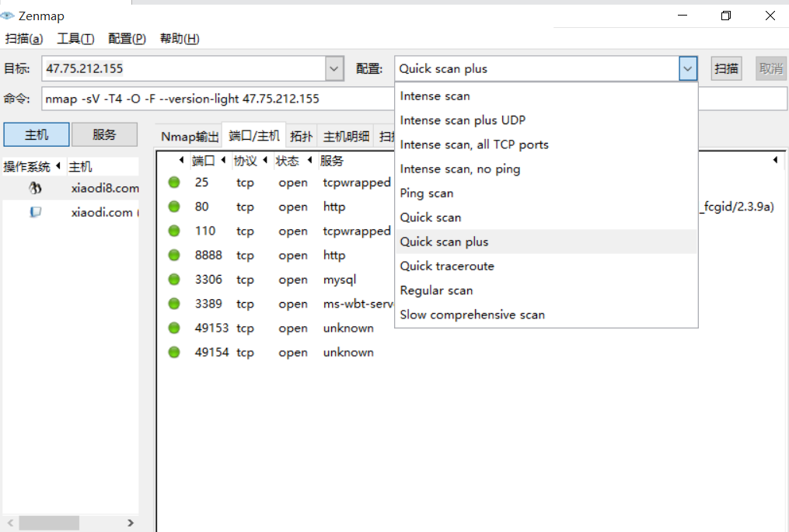Image resolution: width=789 pixels, height=532 pixels.
Task: Click the green status dot for port 3306
Action: pos(174,279)
